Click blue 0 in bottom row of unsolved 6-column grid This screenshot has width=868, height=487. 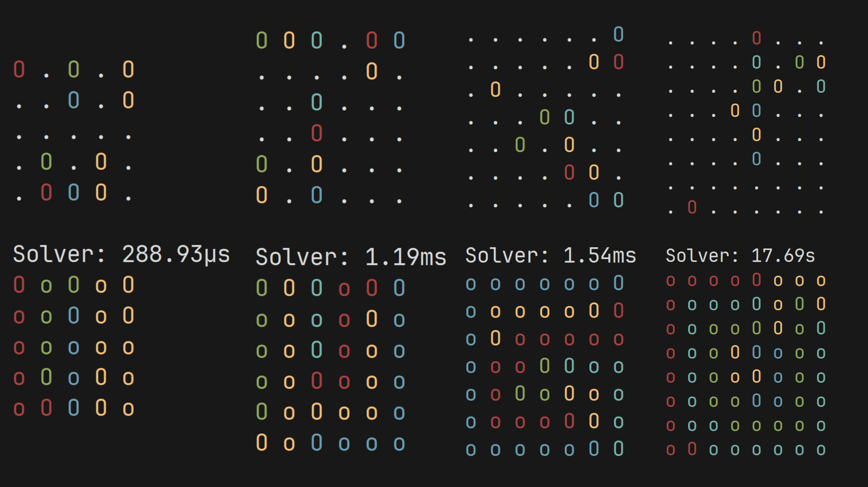[x=317, y=195]
